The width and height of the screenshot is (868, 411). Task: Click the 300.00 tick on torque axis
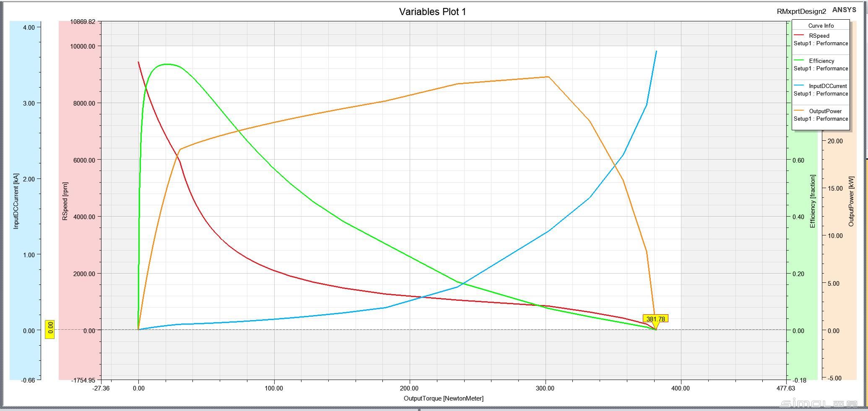point(545,388)
